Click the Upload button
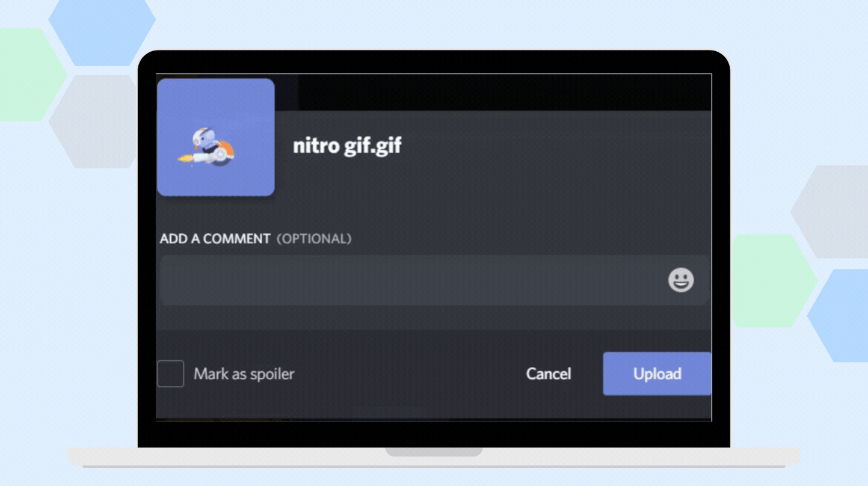 coord(657,374)
